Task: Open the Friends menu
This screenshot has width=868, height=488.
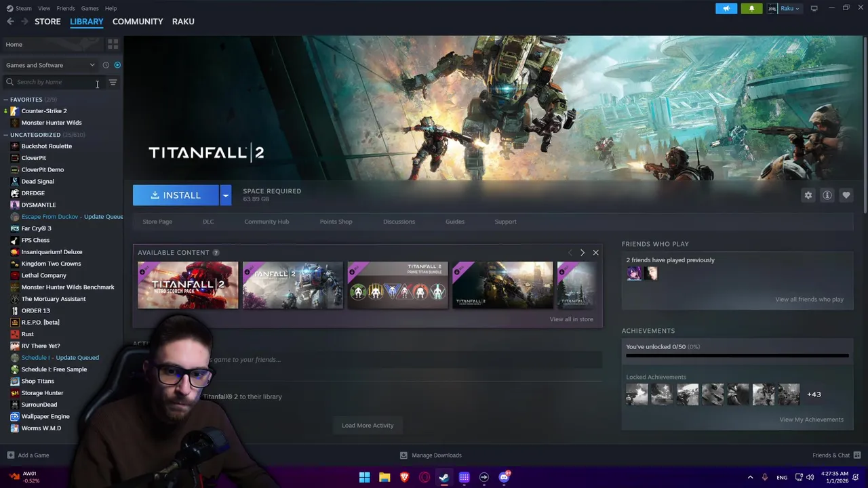Action: (66, 8)
